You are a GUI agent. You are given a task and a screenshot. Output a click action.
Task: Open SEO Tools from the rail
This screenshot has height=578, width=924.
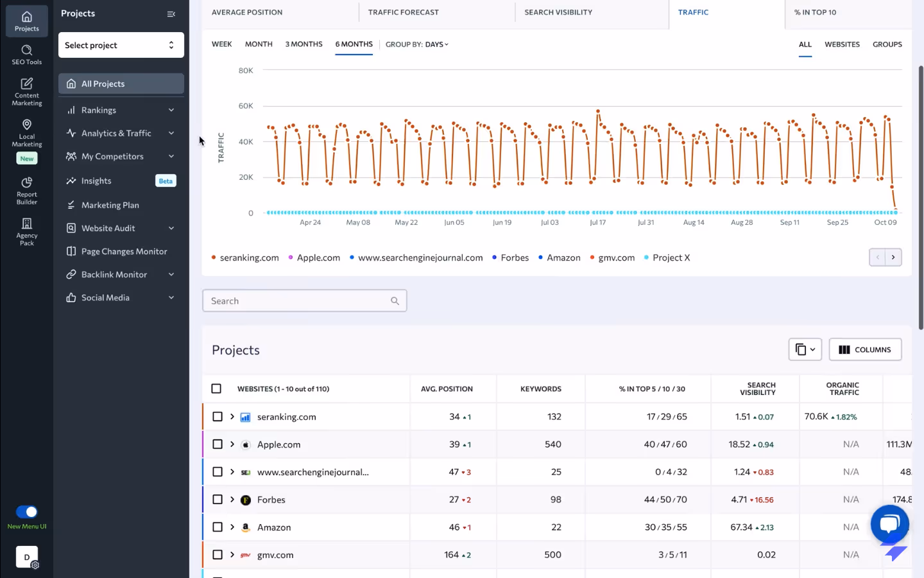(x=26, y=55)
